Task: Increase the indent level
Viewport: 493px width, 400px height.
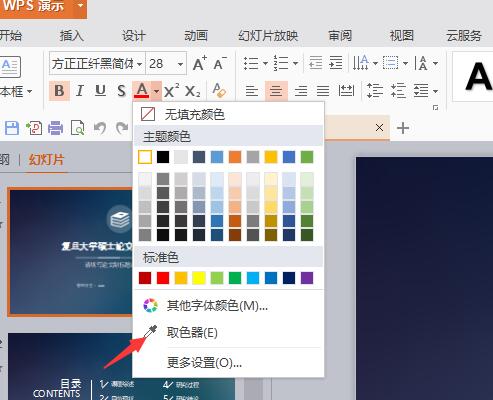Action: 336,63
